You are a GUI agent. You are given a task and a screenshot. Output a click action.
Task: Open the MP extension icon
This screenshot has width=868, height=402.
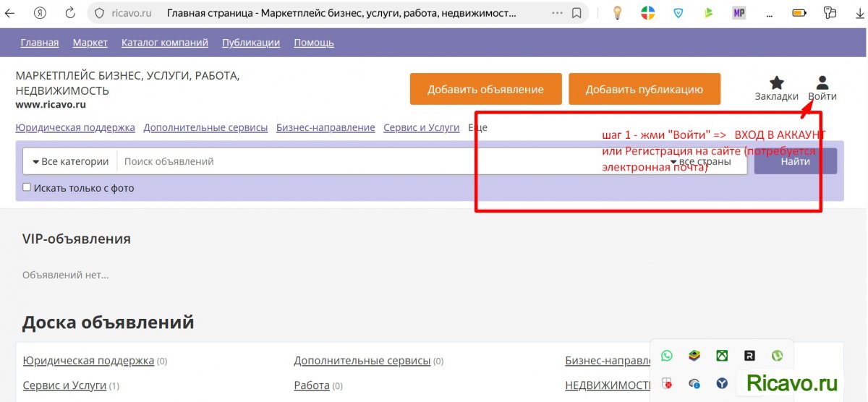[x=739, y=13]
